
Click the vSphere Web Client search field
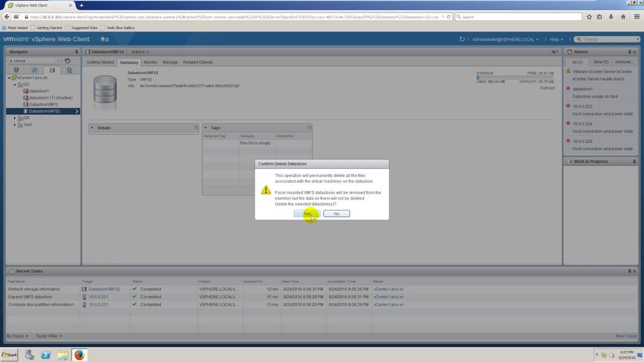607,39
